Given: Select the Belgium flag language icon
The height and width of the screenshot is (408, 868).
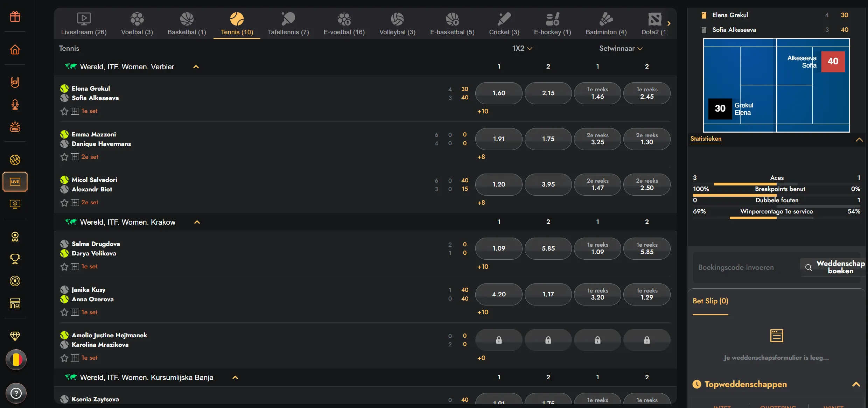Looking at the screenshot, I should (16, 359).
